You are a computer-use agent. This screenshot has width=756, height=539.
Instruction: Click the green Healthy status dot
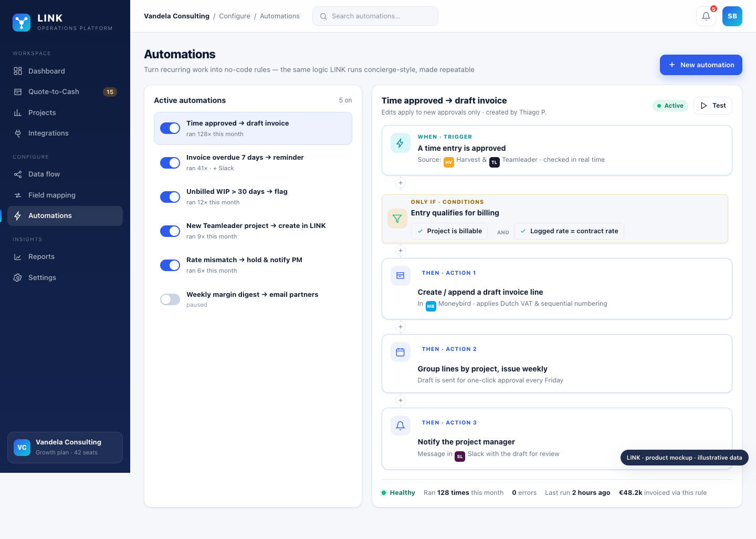click(x=384, y=493)
